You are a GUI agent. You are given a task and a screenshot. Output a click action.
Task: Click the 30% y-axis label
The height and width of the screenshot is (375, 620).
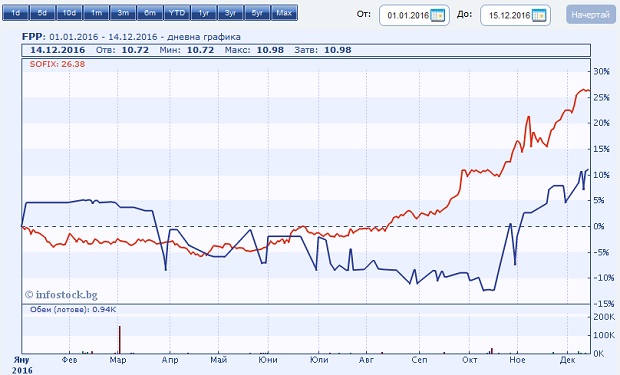pos(601,72)
